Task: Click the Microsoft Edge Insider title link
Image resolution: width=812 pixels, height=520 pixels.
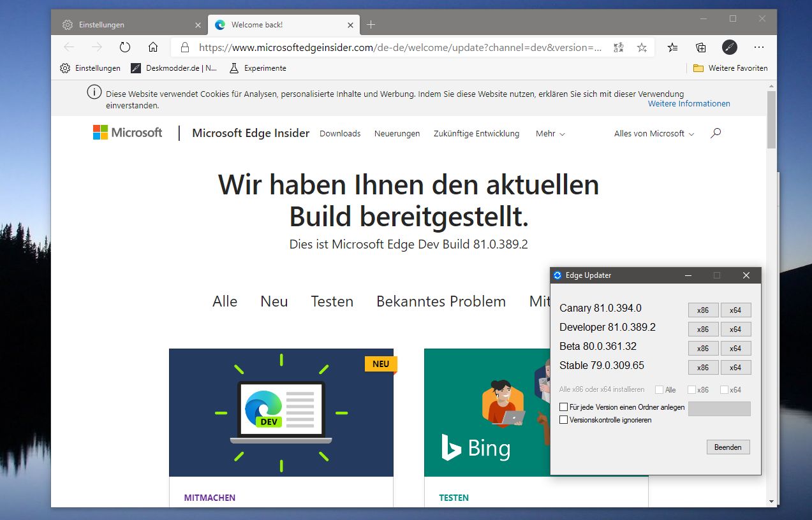Action: coord(251,133)
